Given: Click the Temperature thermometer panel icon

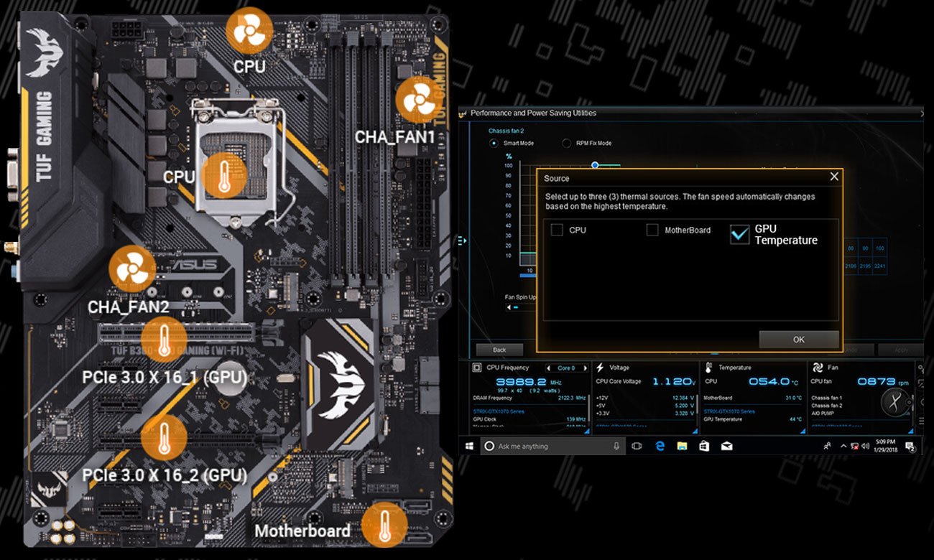Looking at the screenshot, I should (x=708, y=368).
